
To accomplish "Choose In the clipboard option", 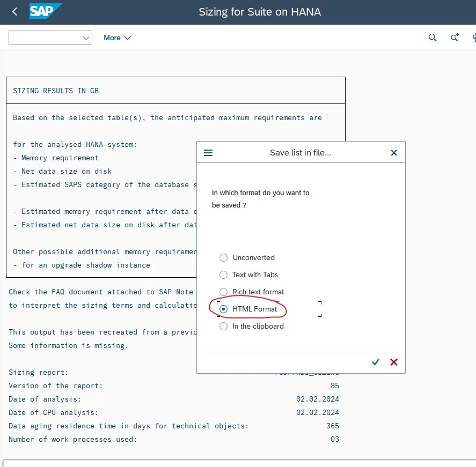I will coord(223,327).
